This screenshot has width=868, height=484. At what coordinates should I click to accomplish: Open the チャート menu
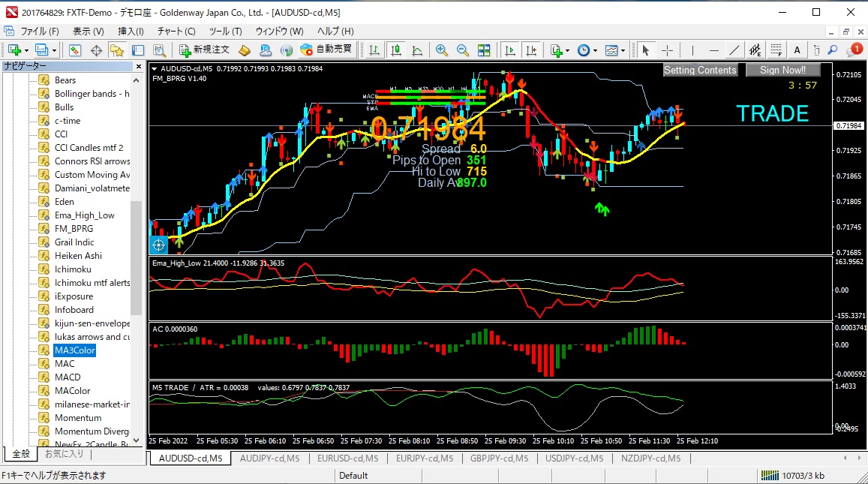tap(176, 31)
